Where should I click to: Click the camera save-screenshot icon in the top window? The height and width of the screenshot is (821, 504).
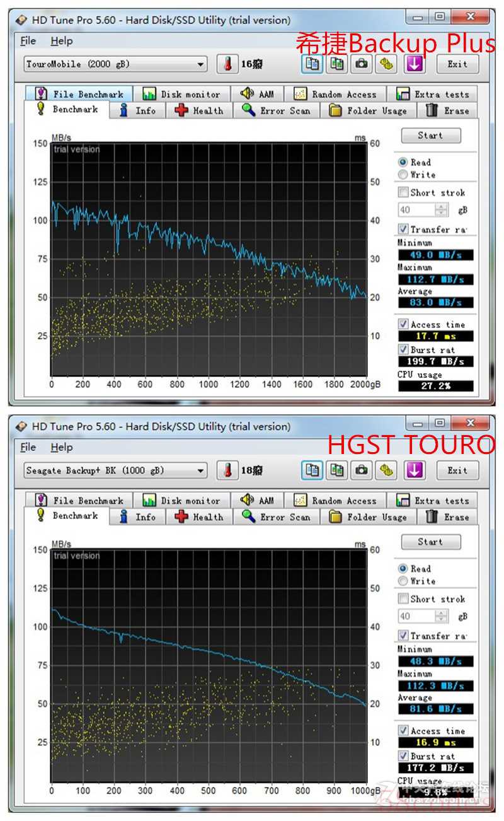tap(362, 64)
